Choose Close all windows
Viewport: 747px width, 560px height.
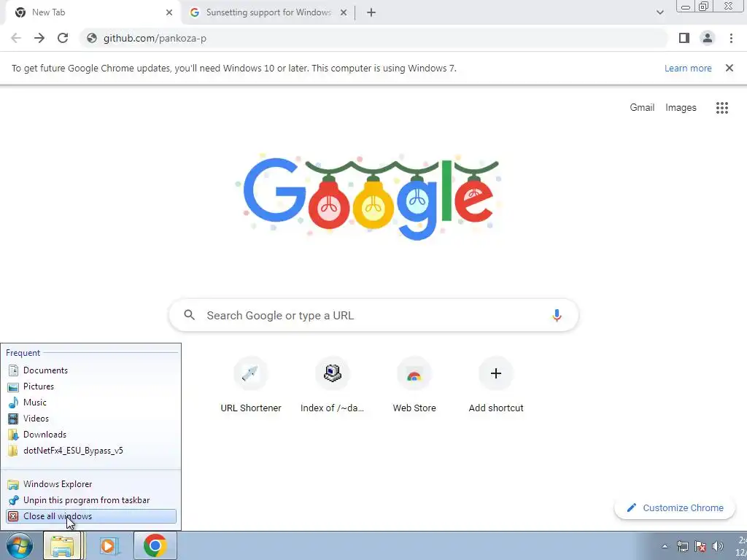point(90,516)
